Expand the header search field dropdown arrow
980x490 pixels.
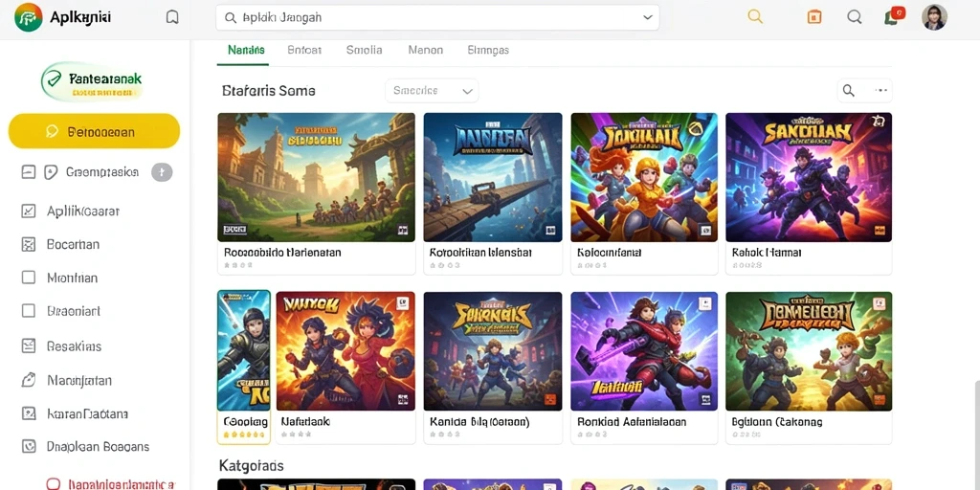[x=648, y=18]
